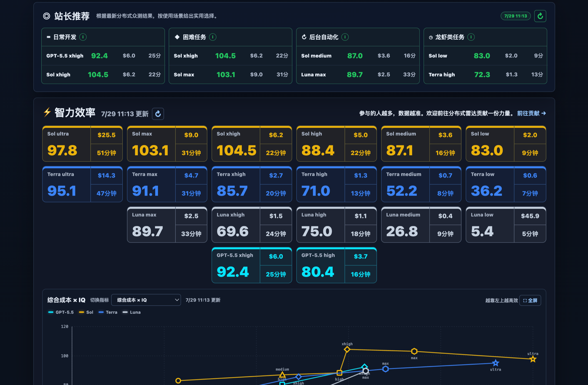Select Sol max row in 困难任务
Image resolution: width=588 pixels, height=385 pixels.
[231, 74]
